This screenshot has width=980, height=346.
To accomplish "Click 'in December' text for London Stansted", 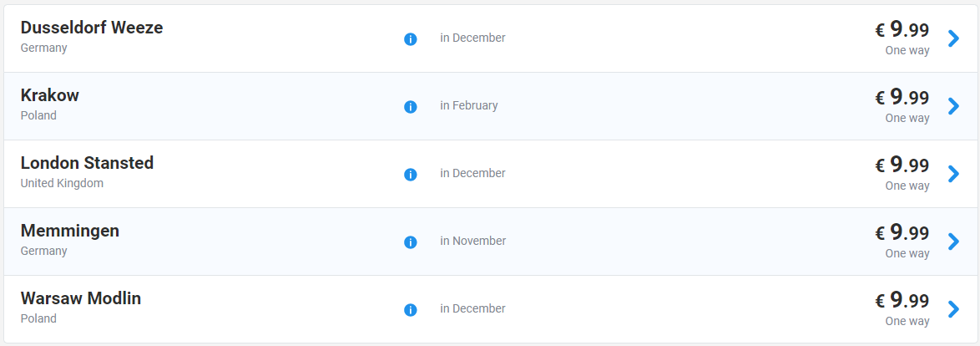I will click(472, 173).
